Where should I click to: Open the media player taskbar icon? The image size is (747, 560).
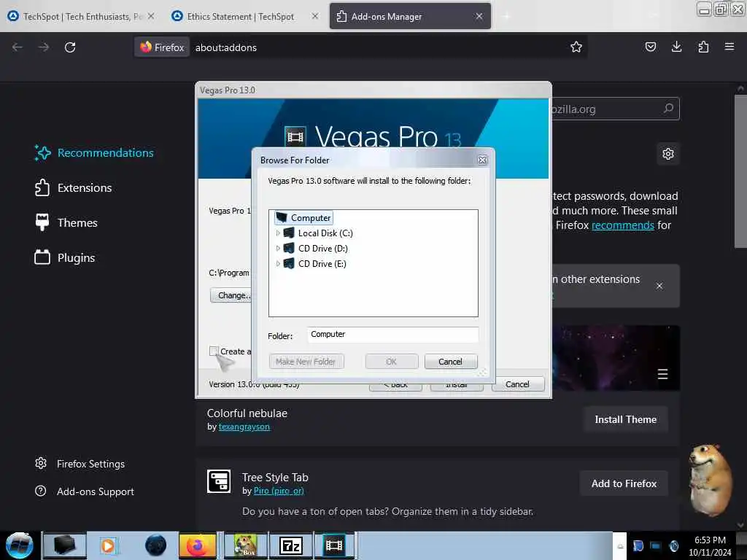pyautogui.click(x=108, y=545)
